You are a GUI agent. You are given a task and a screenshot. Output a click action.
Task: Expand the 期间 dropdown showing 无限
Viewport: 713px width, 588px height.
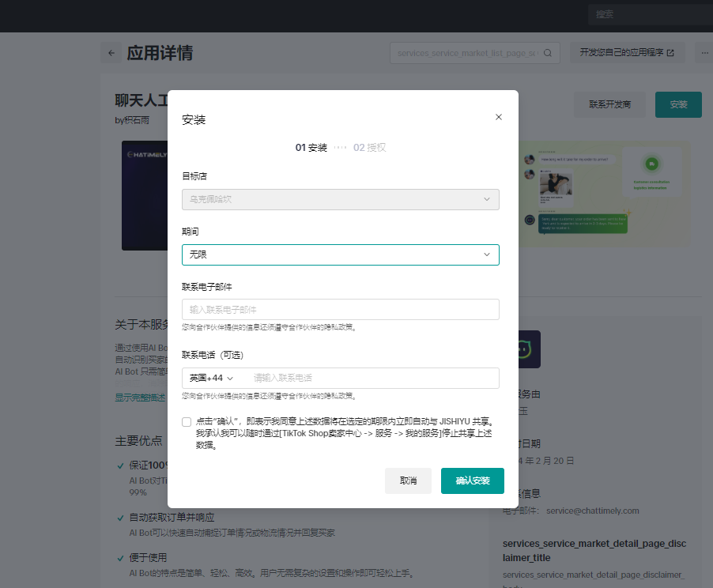tap(340, 254)
